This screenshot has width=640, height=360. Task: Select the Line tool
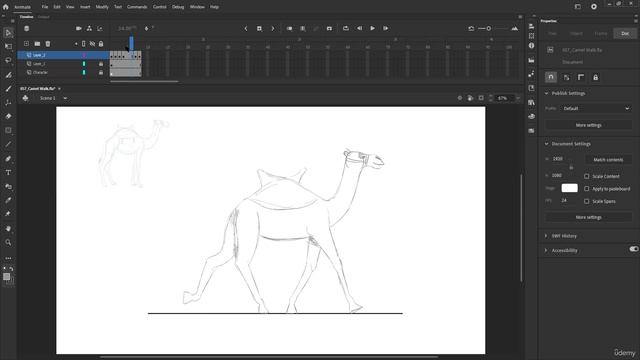coord(8,144)
